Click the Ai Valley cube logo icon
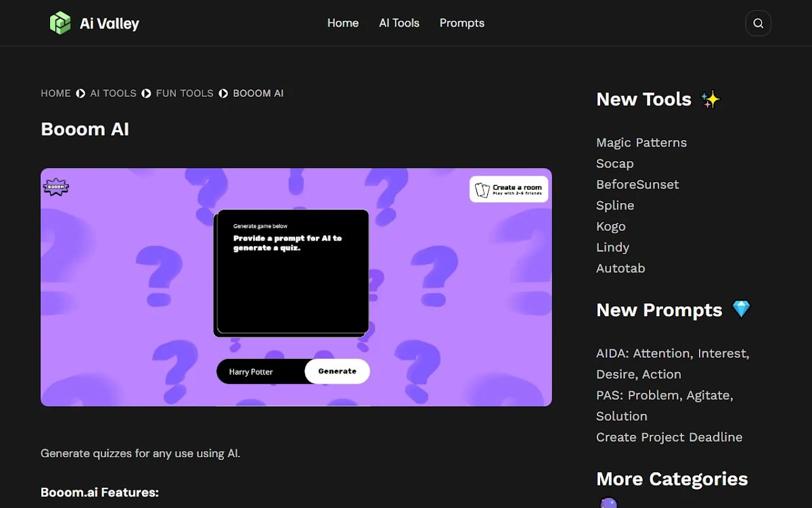This screenshot has width=812, height=508. 60,23
